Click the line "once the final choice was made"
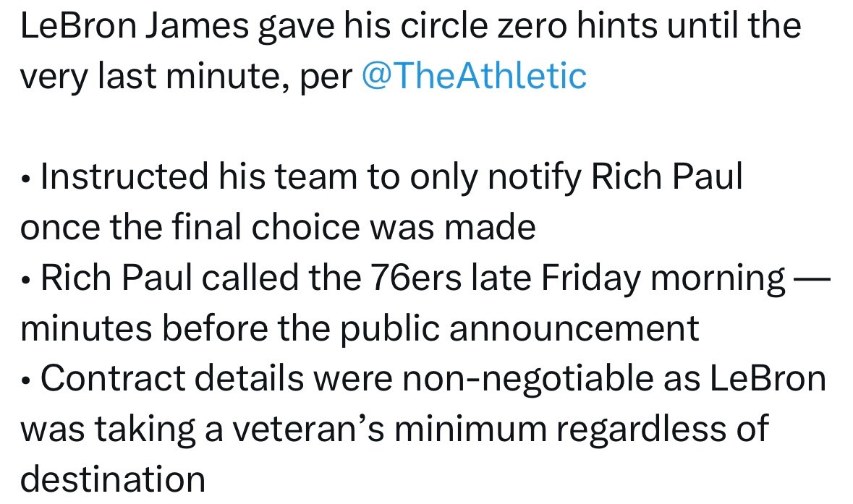Screen dimensions: 853x504 pyautogui.click(x=278, y=227)
